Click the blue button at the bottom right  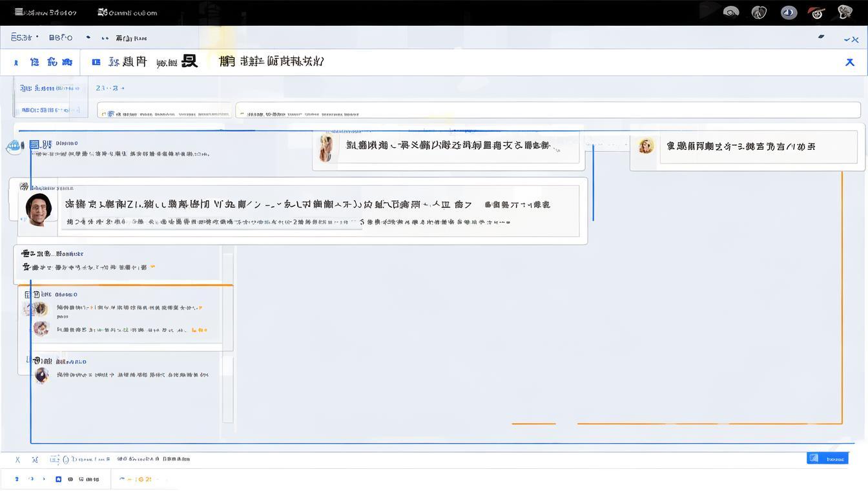coord(827,458)
